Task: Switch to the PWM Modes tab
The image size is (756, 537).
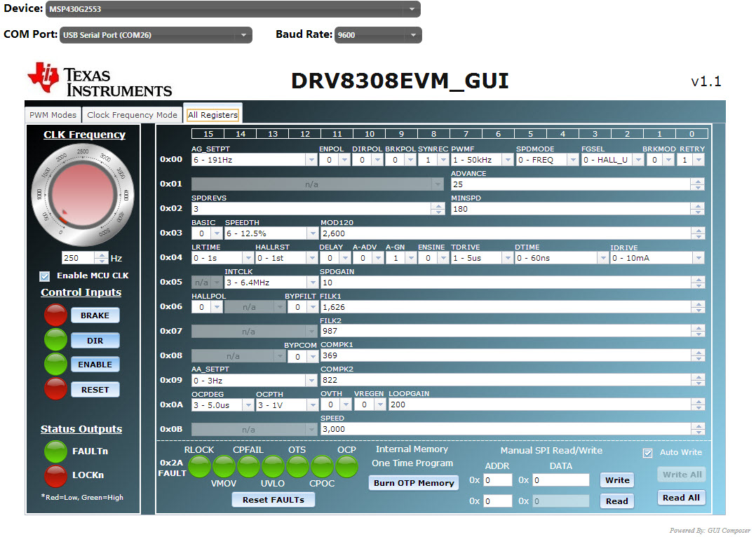Action: [x=53, y=115]
